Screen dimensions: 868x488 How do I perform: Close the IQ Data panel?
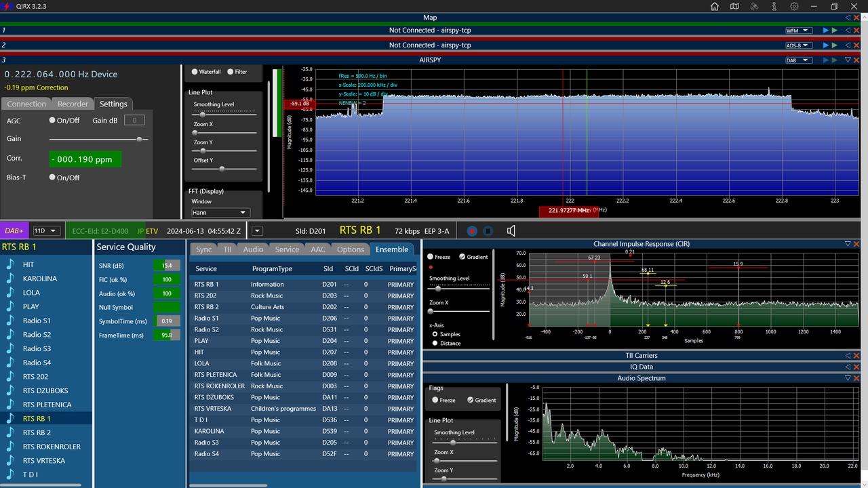coord(856,367)
